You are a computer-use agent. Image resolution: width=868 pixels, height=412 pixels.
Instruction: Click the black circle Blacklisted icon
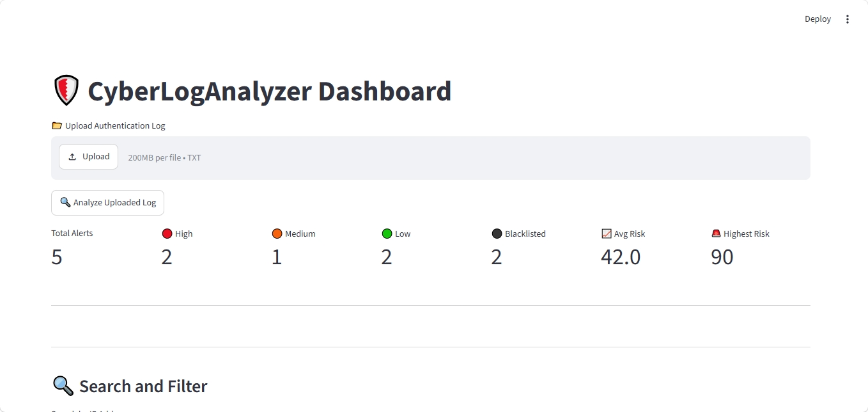click(x=497, y=234)
